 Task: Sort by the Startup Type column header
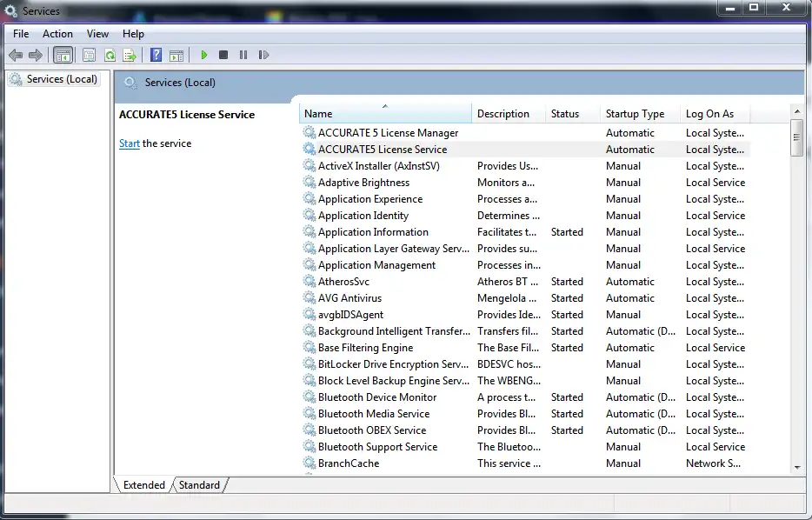[x=640, y=113]
